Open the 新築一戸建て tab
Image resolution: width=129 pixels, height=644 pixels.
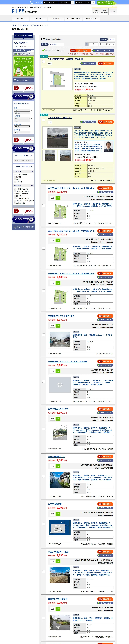(21, 18)
